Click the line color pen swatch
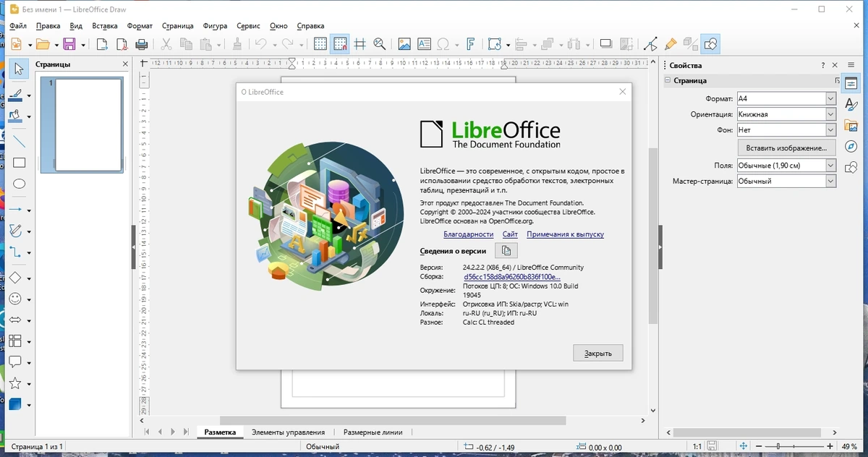This screenshot has width=868, height=457. click(x=16, y=95)
